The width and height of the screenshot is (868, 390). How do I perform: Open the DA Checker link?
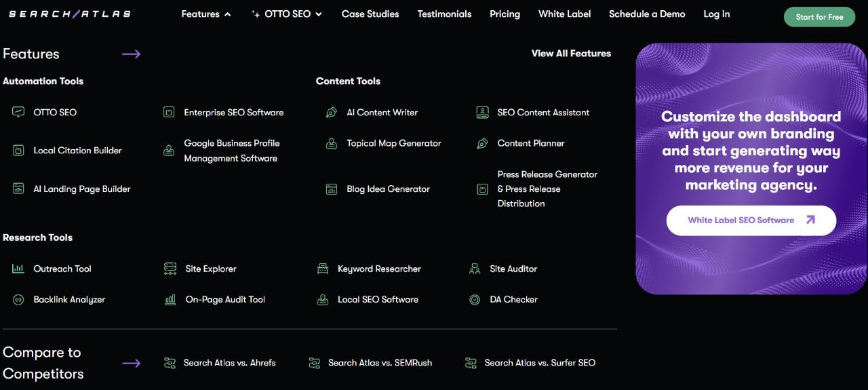tap(513, 299)
